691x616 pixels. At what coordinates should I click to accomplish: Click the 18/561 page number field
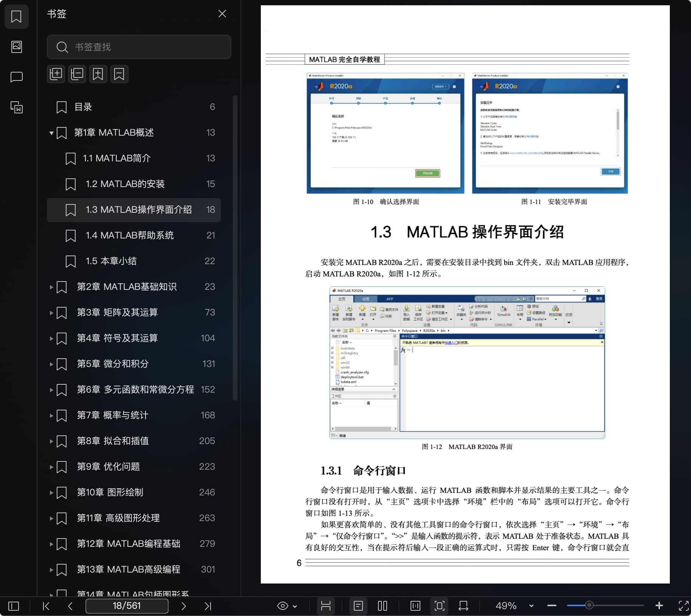point(127,606)
